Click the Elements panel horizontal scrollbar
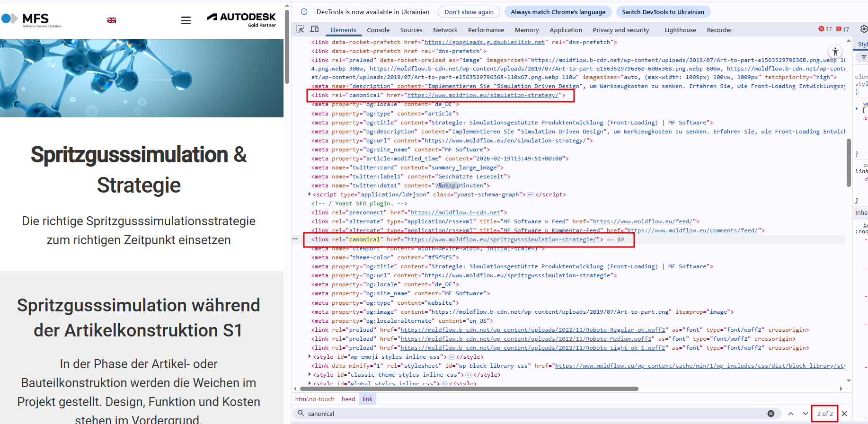The image size is (868, 424). tap(469, 389)
